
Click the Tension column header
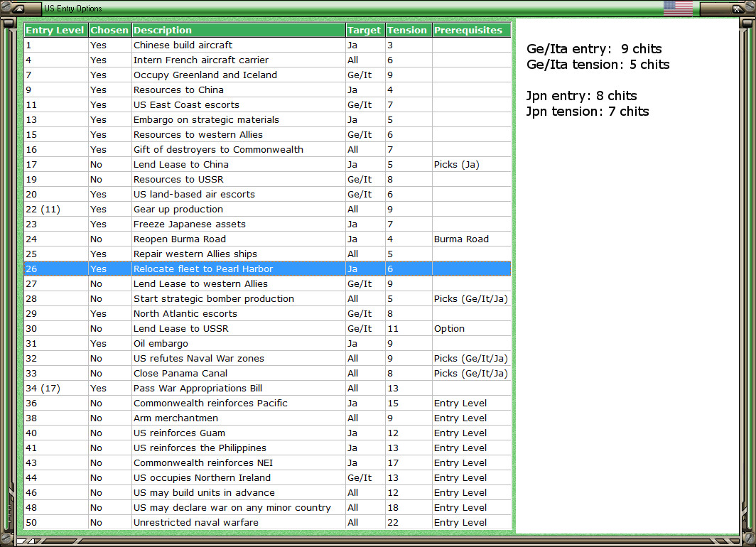409,30
